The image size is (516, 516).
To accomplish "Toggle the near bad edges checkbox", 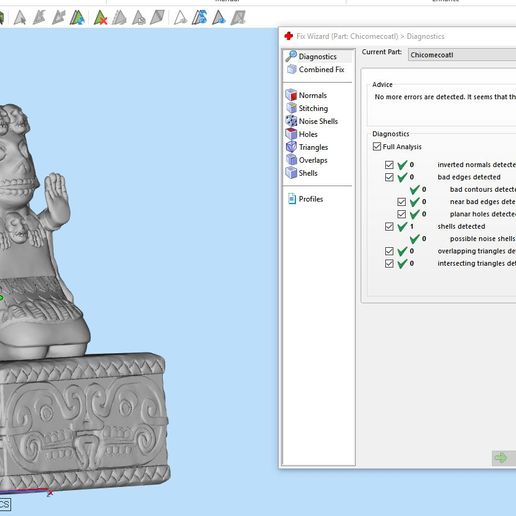I will pyautogui.click(x=401, y=202).
